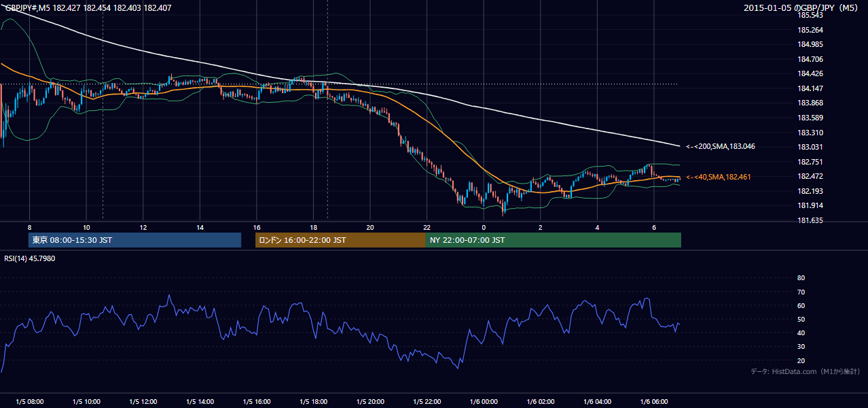Click hour label 0 under the price chart
868x408 pixels.
[484, 227]
